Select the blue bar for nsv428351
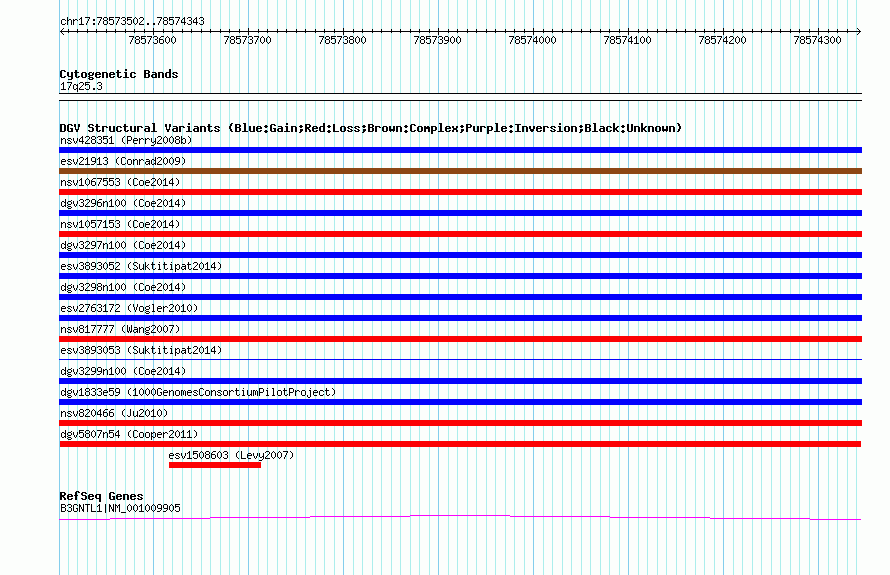This screenshot has height=575, width=890. tap(460, 150)
